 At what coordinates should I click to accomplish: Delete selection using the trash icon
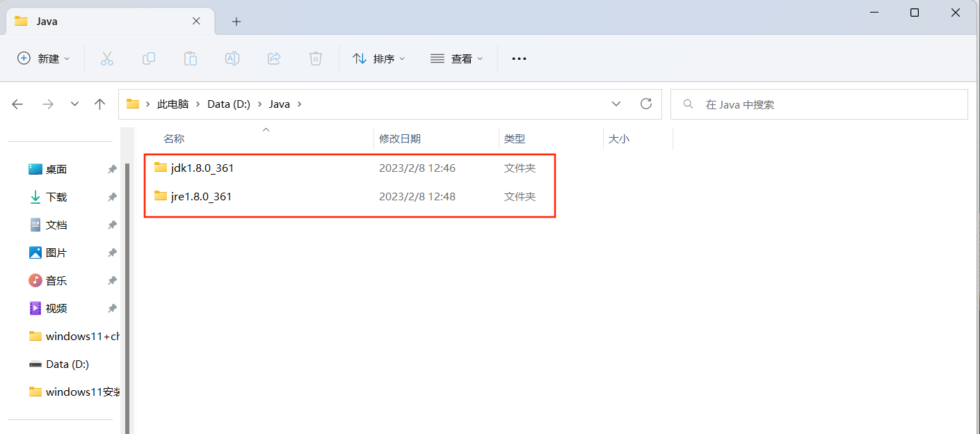click(x=315, y=58)
